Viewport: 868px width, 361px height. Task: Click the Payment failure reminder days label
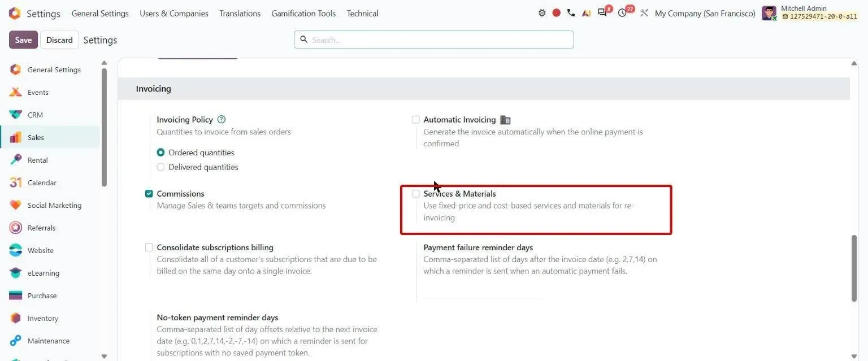click(478, 247)
